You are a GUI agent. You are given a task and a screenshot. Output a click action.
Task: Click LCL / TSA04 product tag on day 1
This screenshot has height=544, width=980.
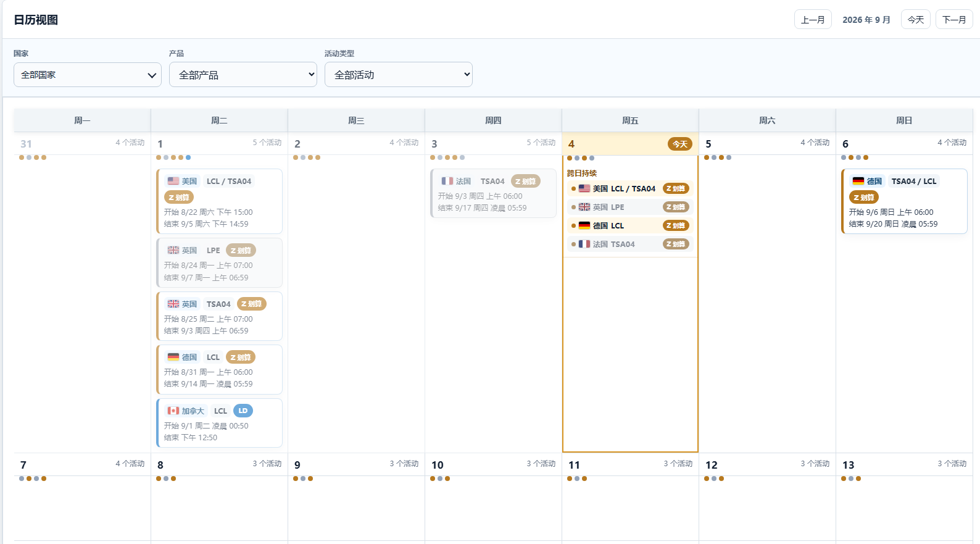pos(229,181)
